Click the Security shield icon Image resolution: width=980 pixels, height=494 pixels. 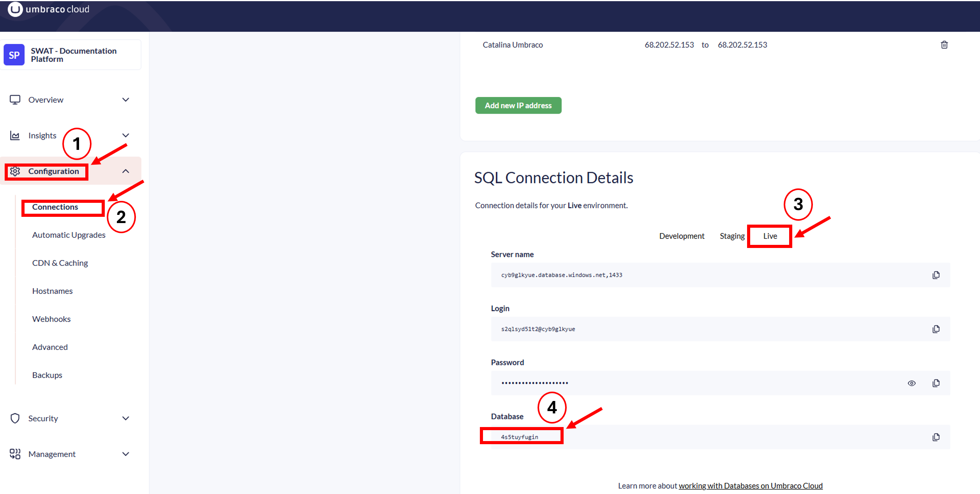[x=15, y=418]
